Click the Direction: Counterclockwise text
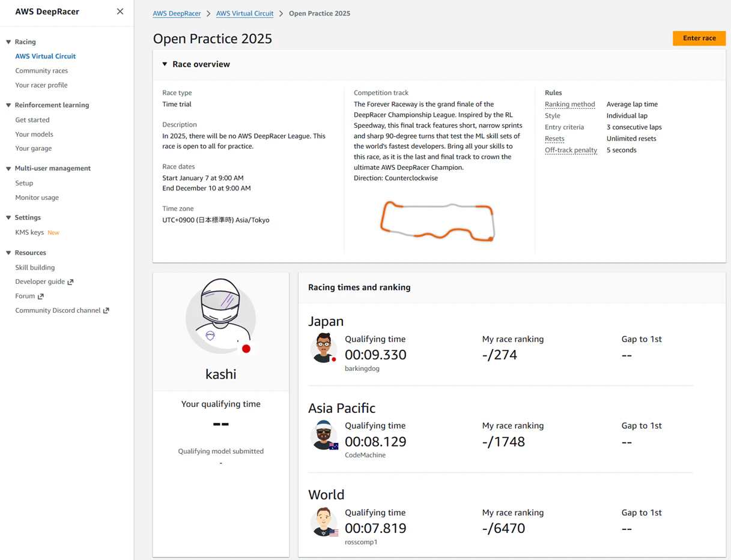This screenshot has height=560, width=731. [396, 178]
